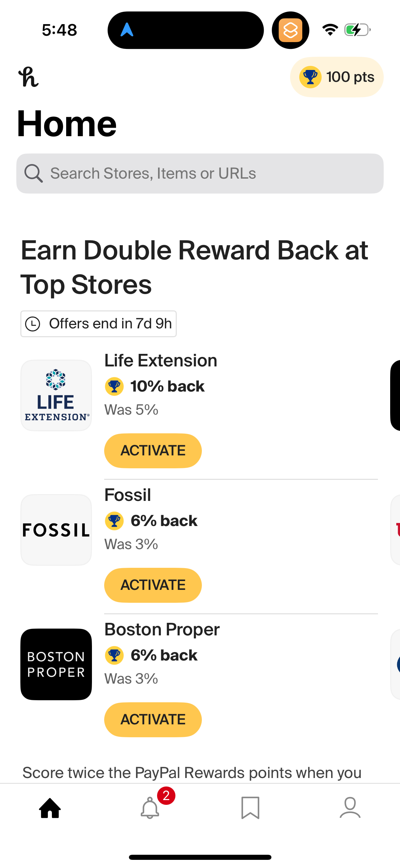Tap the clock icon beside offers timer
Image resolution: width=400 pixels, height=868 pixels.
(x=33, y=324)
